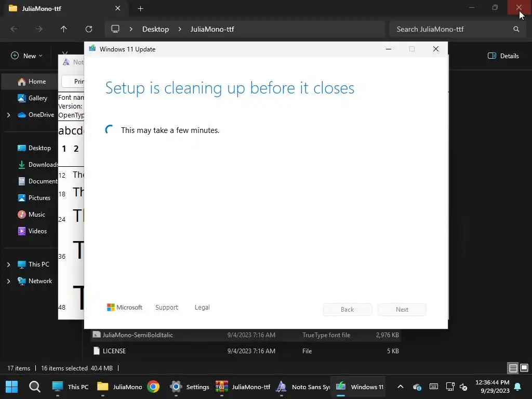
Task: Switch to WinRAR JuliaMono-ttf taskbar button
Action: click(243, 387)
